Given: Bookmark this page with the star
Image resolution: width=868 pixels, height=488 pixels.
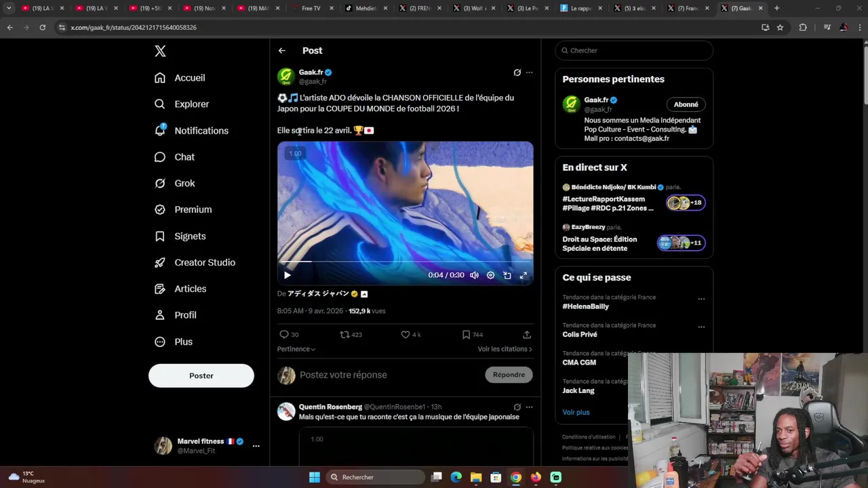Looking at the screenshot, I should click(781, 27).
